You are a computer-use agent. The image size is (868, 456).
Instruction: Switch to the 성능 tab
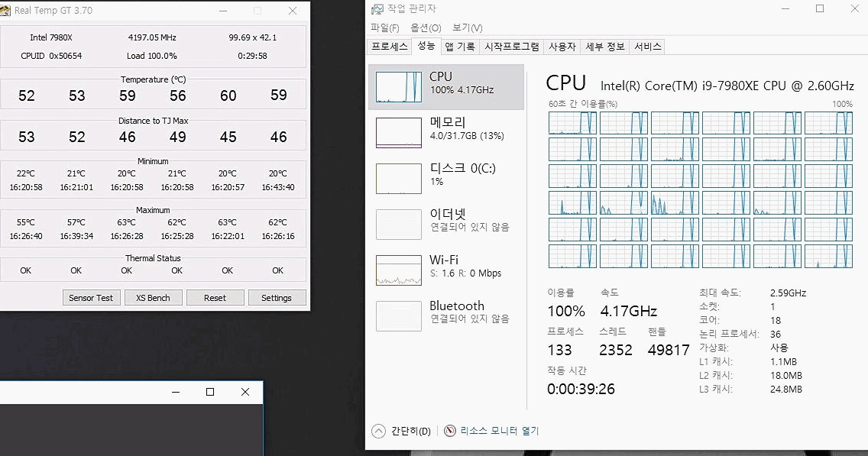426,46
